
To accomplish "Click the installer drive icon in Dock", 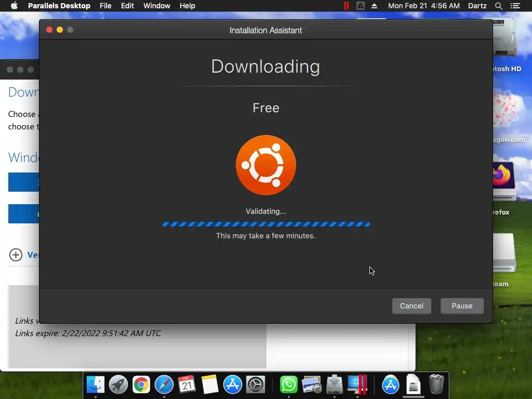I will point(334,385).
